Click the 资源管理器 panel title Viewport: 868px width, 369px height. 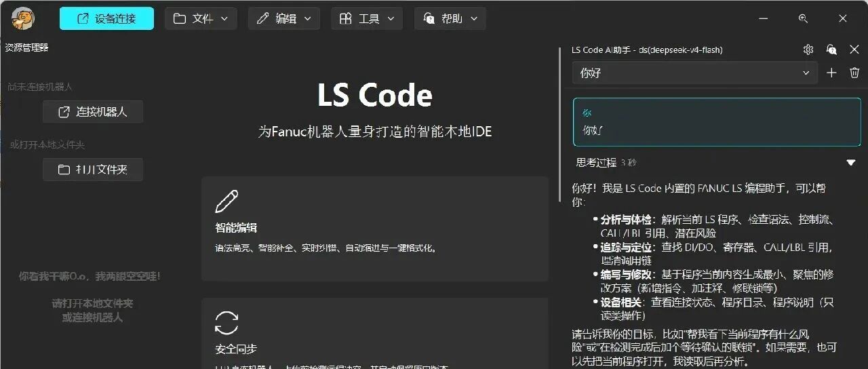[x=26, y=47]
